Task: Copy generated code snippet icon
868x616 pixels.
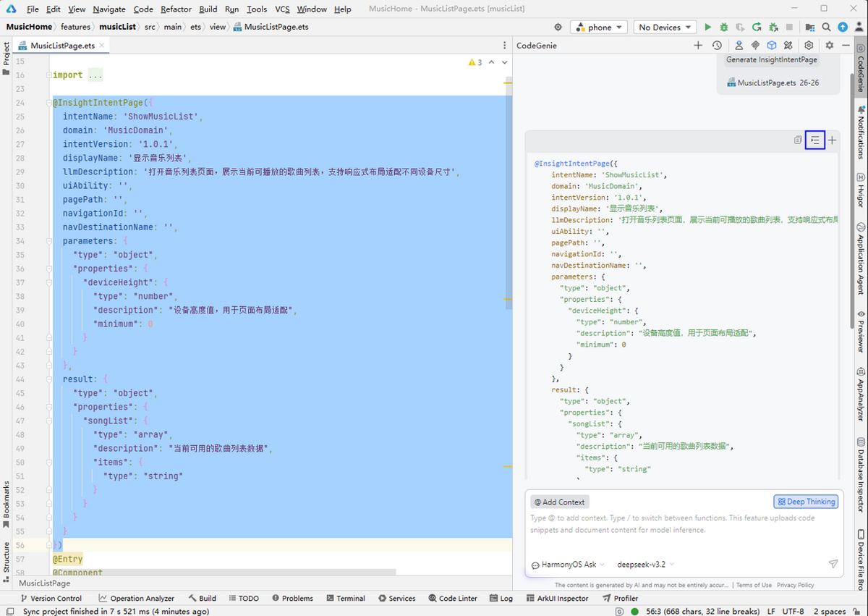Action: (x=798, y=140)
